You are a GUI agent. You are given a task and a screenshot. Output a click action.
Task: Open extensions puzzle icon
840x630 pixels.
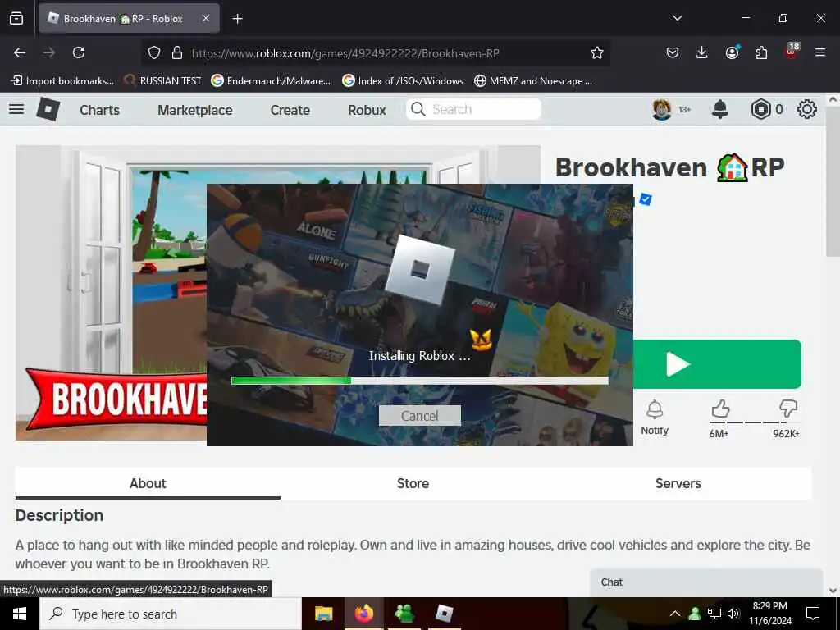coord(761,52)
